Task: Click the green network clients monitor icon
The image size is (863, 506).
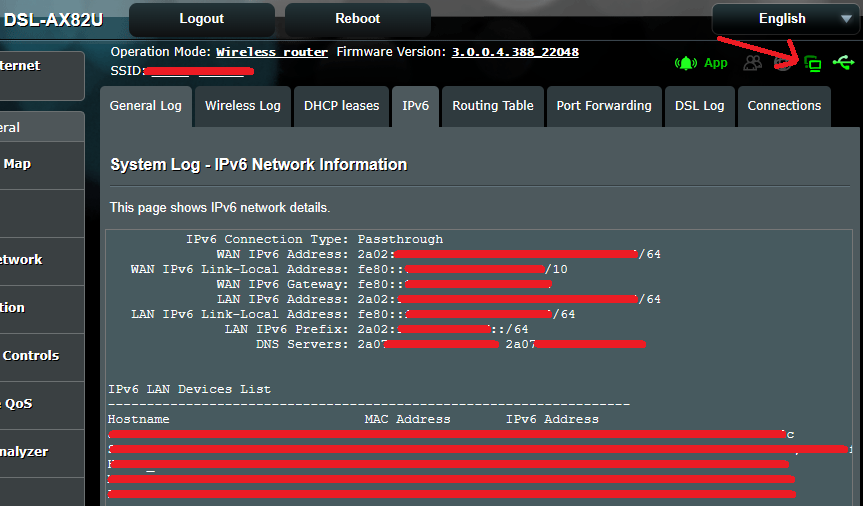Action: pyautogui.click(x=813, y=64)
